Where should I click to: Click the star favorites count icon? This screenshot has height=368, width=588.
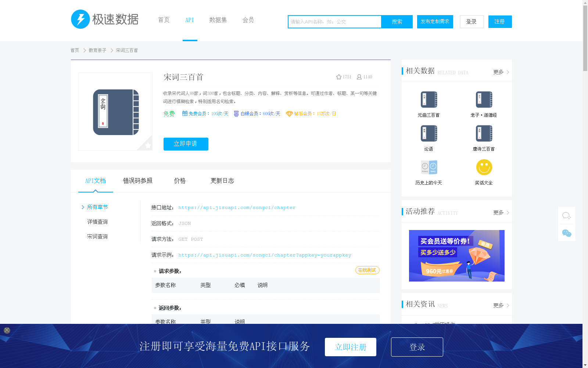click(339, 77)
